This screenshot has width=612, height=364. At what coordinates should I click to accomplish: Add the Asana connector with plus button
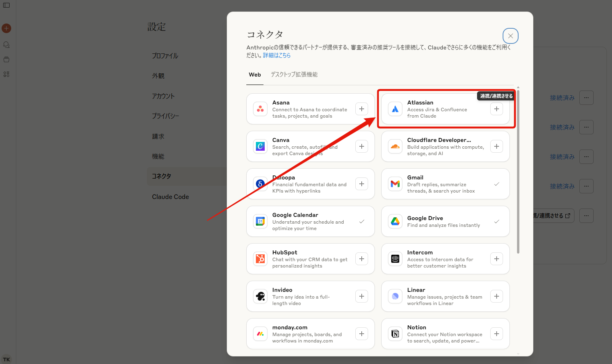coord(362,109)
